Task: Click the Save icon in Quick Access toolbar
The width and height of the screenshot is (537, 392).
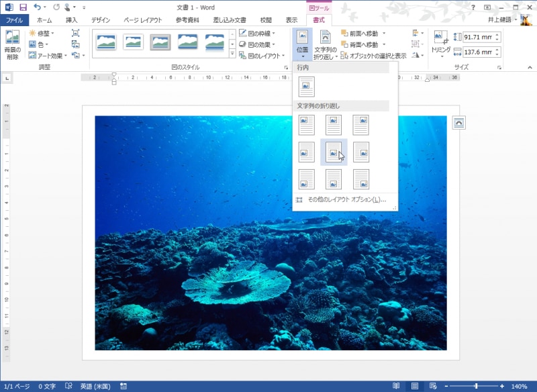Action: coord(23,7)
